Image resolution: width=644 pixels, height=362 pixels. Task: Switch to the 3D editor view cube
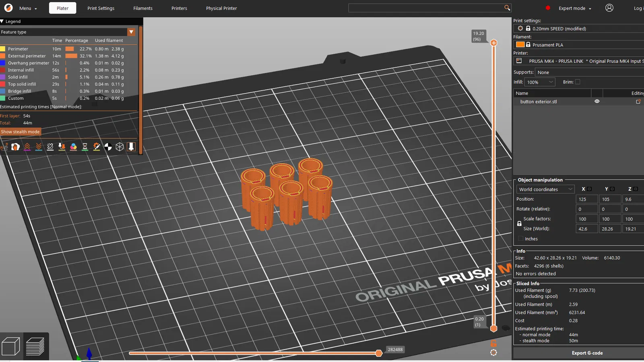[x=11, y=346]
